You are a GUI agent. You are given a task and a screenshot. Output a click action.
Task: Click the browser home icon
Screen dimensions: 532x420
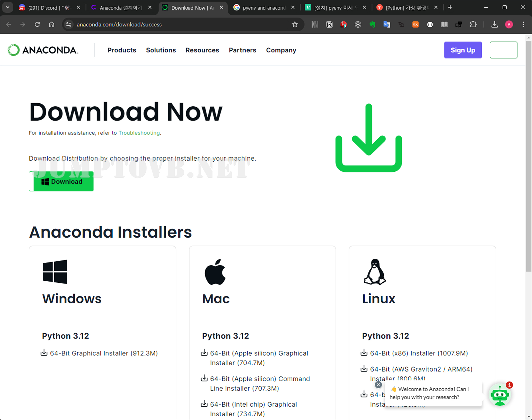click(x=51, y=25)
